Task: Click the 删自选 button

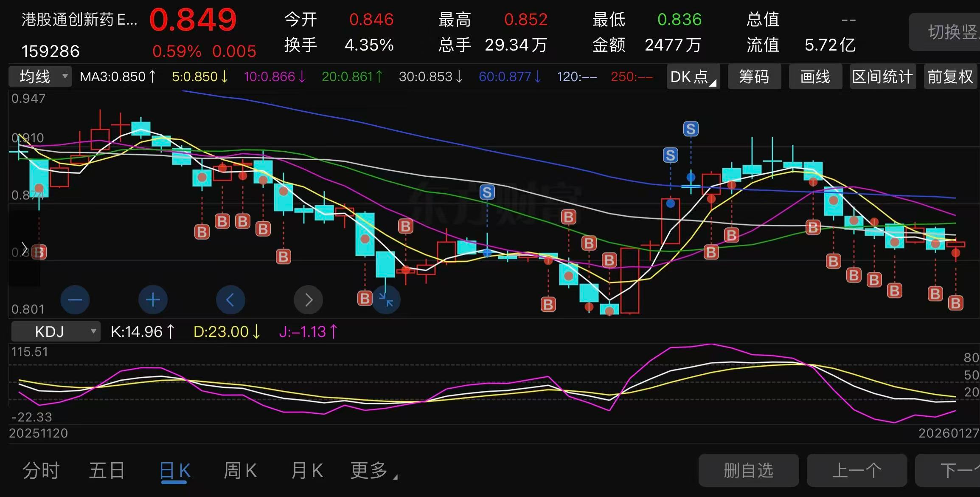Action: click(748, 471)
